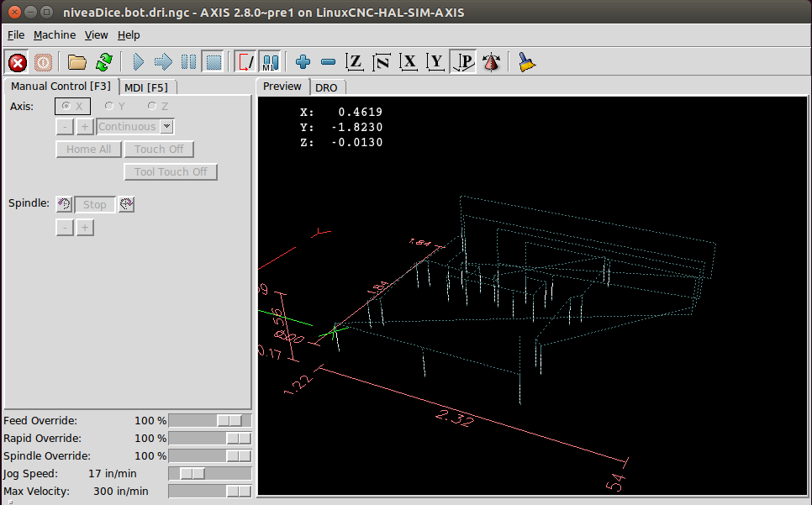
Task: Switch to rotated Z view
Action: (382, 63)
